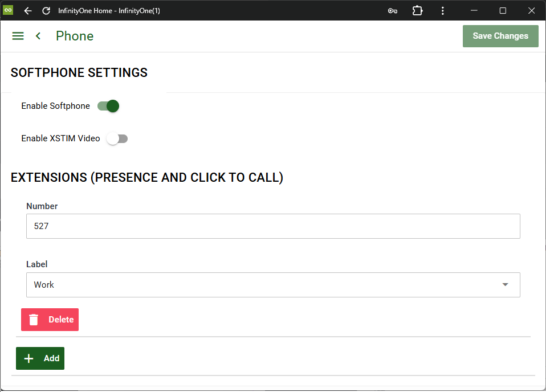The width and height of the screenshot is (546, 392).
Task: Minimize the InfinityOne window
Action: [x=474, y=11]
